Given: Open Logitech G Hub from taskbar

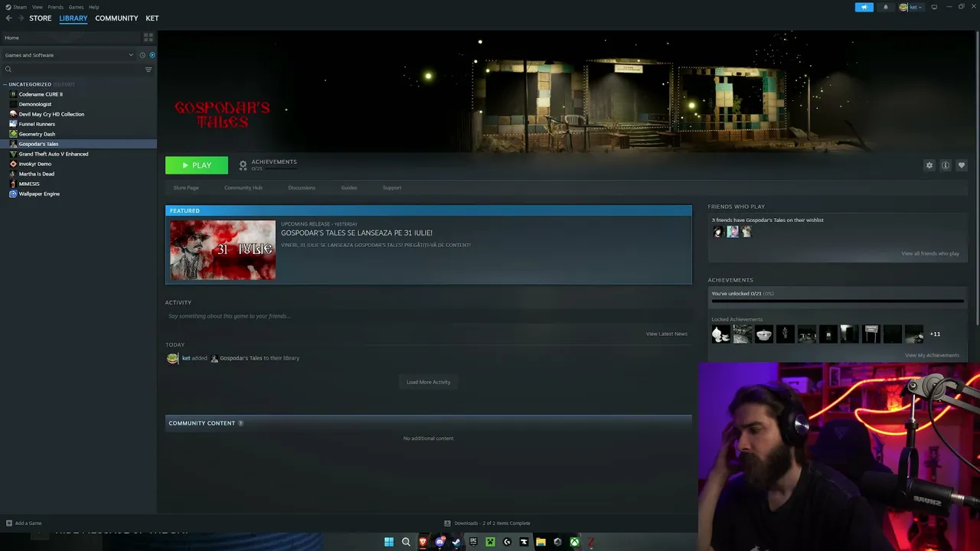Looking at the screenshot, I should [507, 542].
